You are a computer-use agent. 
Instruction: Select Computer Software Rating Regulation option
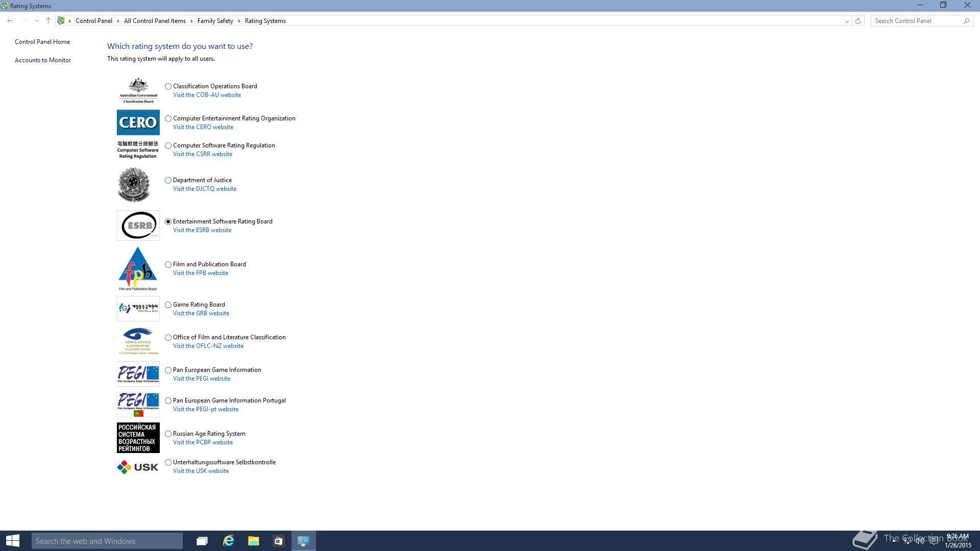(x=168, y=146)
